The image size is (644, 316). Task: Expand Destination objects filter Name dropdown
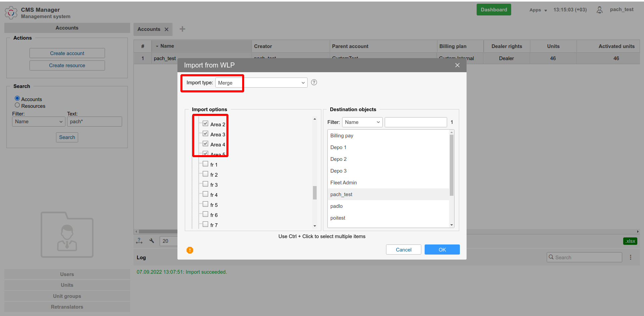[x=362, y=122]
